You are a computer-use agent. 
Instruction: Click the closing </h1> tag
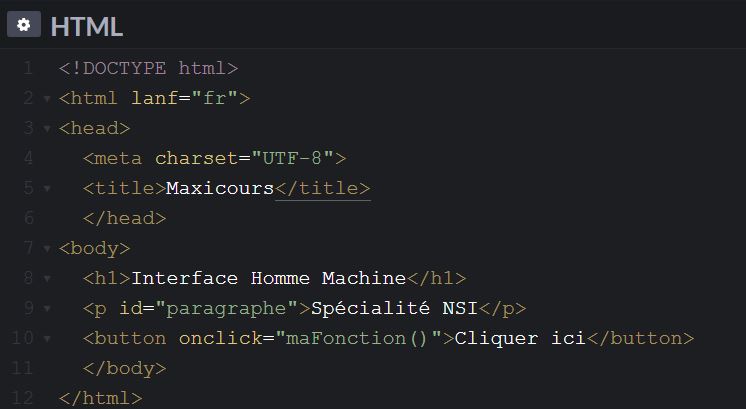click(436, 278)
